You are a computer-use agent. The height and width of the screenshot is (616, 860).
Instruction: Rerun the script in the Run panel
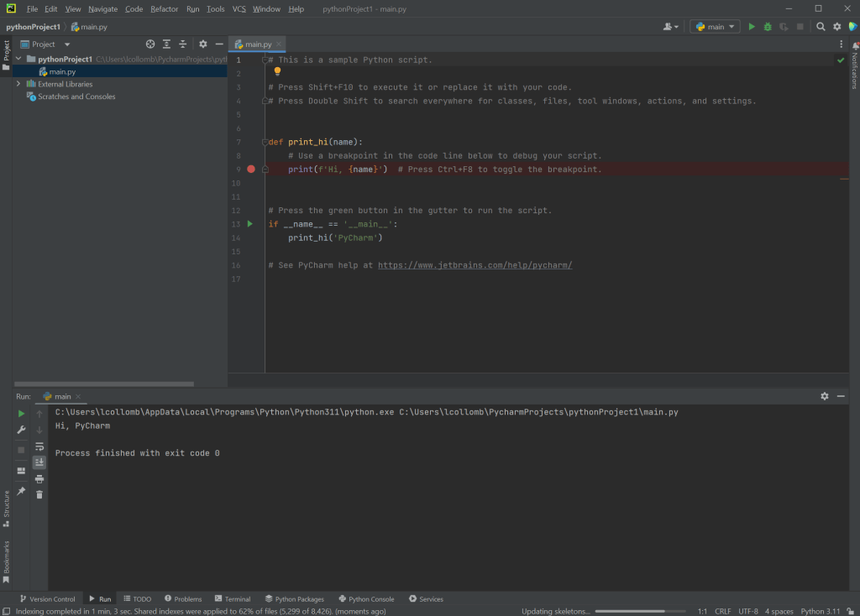point(22,414)
